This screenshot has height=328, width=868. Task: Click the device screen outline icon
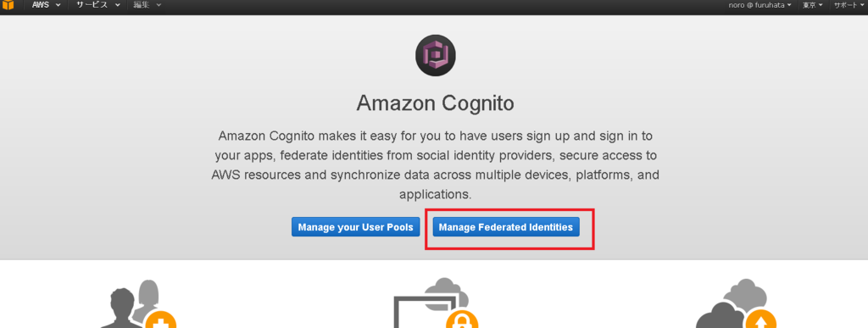[426, 312]
